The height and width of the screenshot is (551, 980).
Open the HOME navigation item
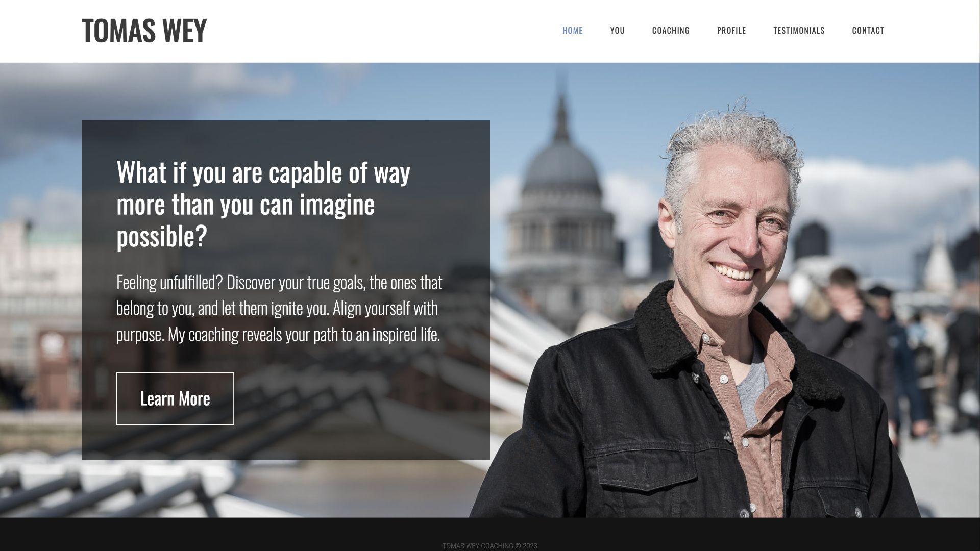(x=572, y=30)
